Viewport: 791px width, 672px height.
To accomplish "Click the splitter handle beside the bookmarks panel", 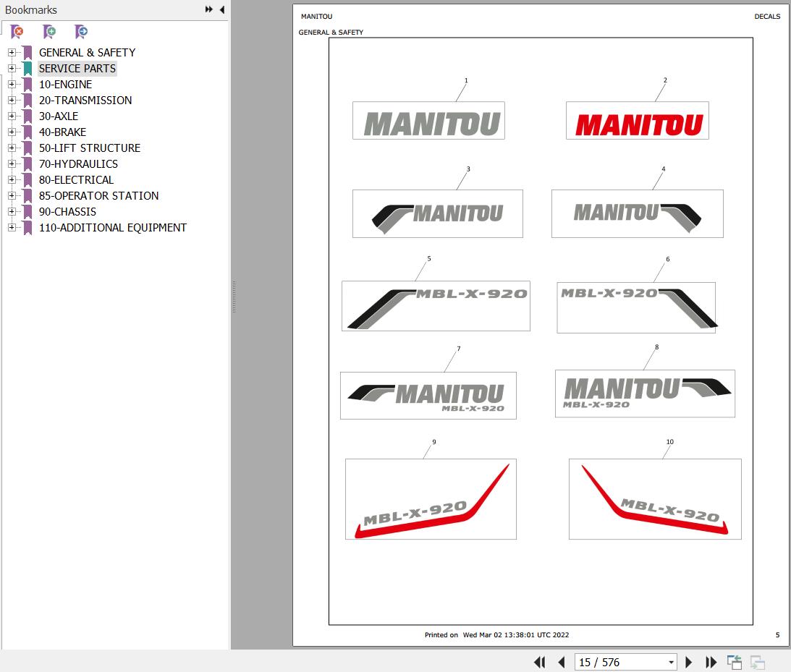I will [234, 297].
